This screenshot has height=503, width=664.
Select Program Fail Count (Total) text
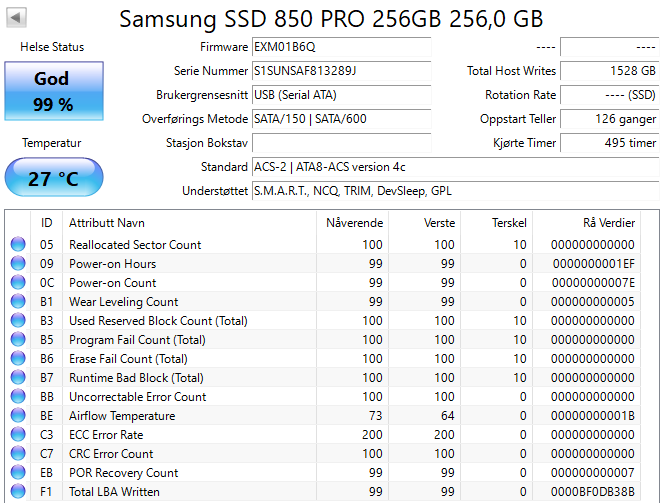tap(137, 340)
